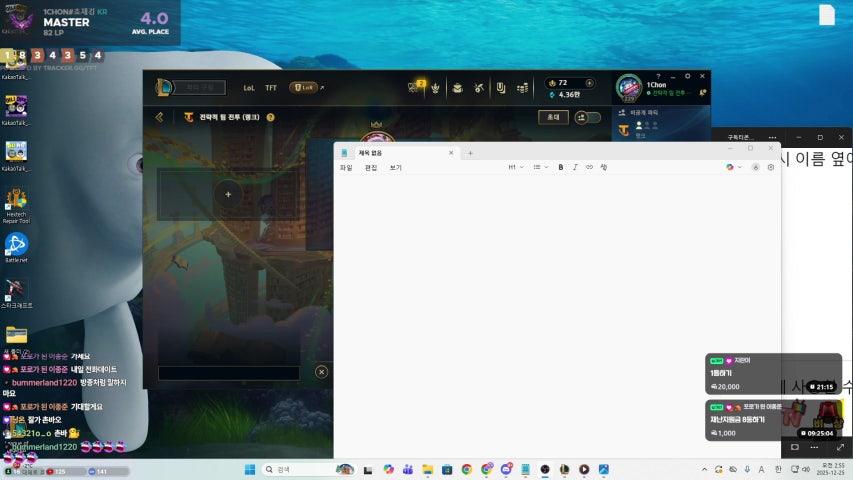Open the Copilot dropdown in Notepad
The height and width of the screenshot is (480, 853).
[734, 167]
